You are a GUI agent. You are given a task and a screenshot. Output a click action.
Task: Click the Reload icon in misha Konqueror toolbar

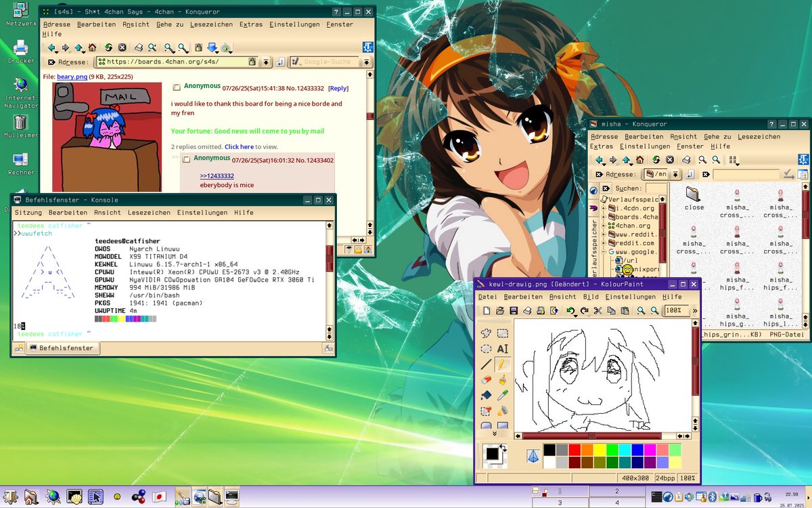656,160
